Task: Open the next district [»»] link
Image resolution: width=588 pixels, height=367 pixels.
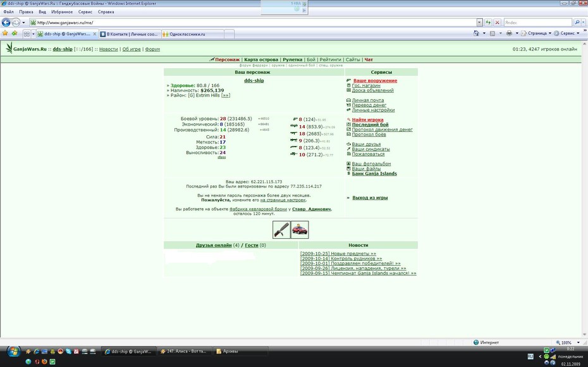Action: tap(225, 95)
